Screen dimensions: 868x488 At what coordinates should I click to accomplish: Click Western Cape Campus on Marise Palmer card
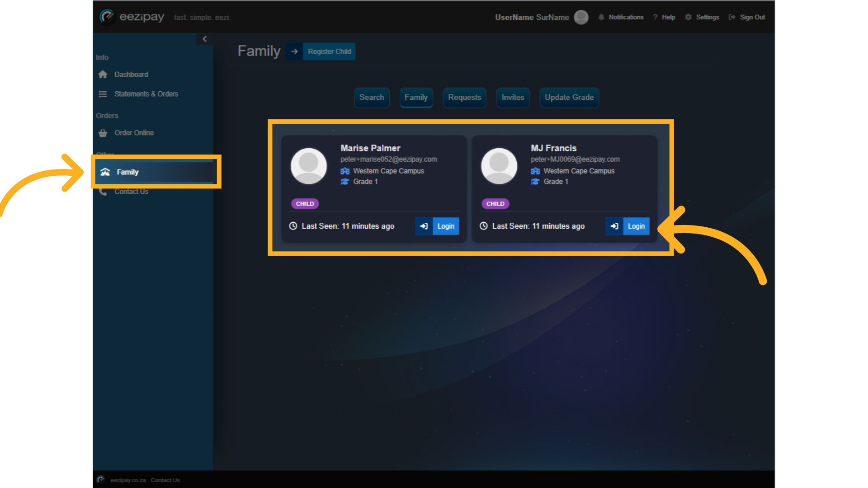click(388, 171)
